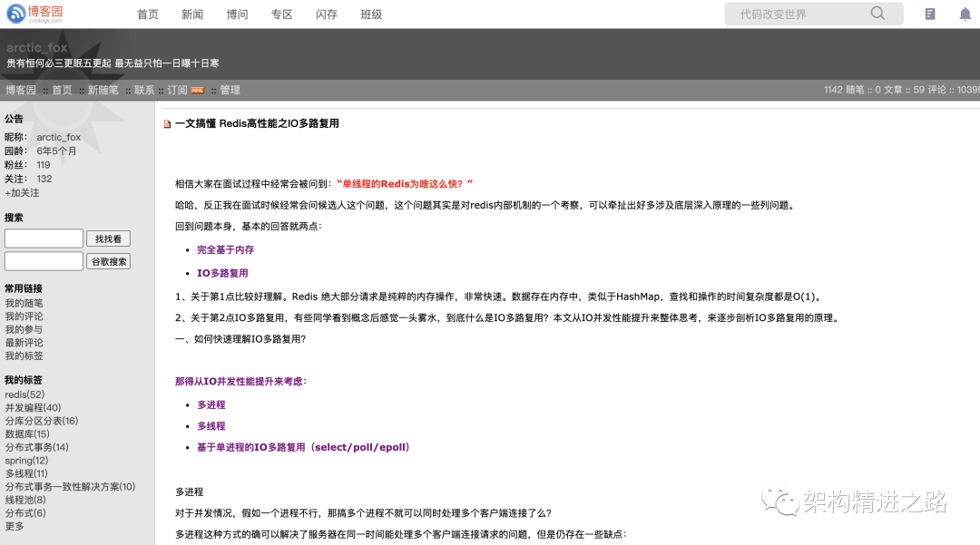Image resolution: width=980 pixels, height=545 pixels.
Task: Select the 并发编程(40) tag
Action: click(34, 408)
